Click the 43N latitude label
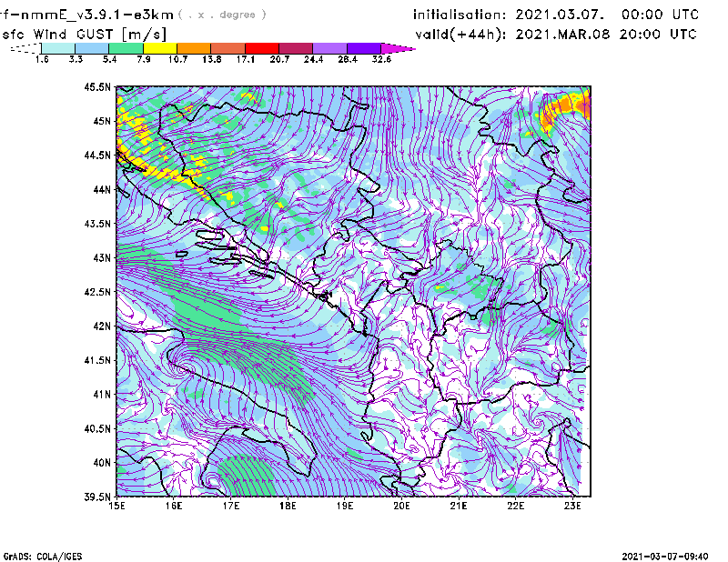The height and width of the screenshot is (562, 728). (x=102, y=257)
